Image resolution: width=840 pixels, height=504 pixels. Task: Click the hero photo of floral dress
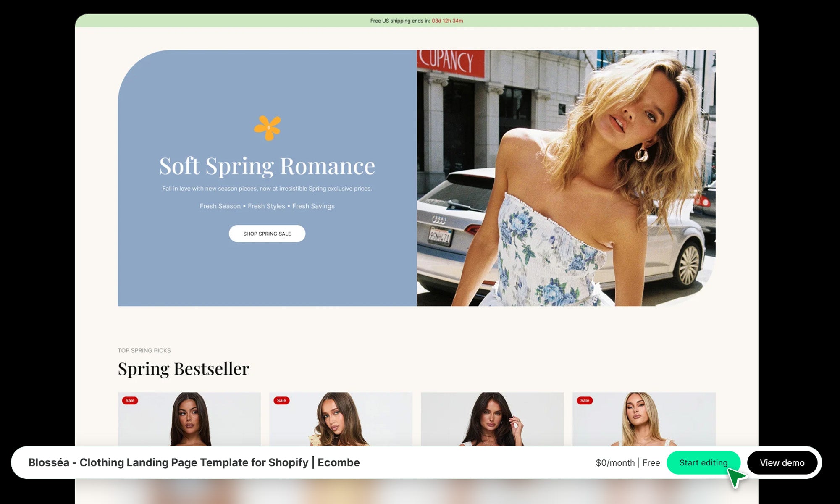coord(566,178)
